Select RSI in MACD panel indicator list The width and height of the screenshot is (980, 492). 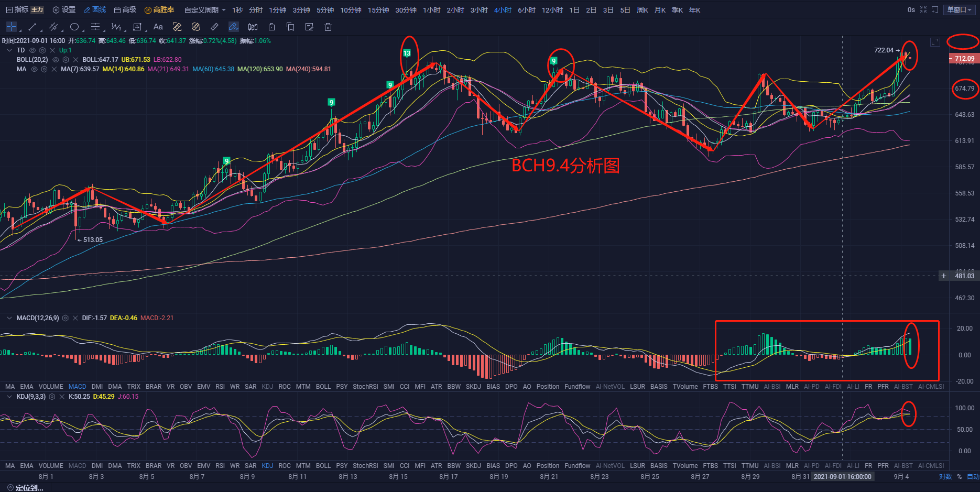coord(220,387)
